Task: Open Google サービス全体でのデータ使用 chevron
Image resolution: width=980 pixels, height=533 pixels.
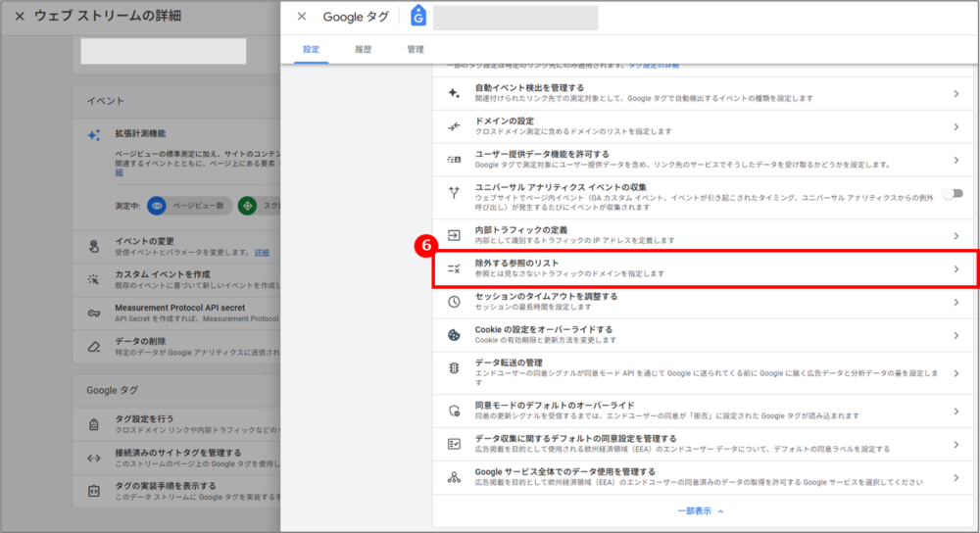Action: point(956,477)
